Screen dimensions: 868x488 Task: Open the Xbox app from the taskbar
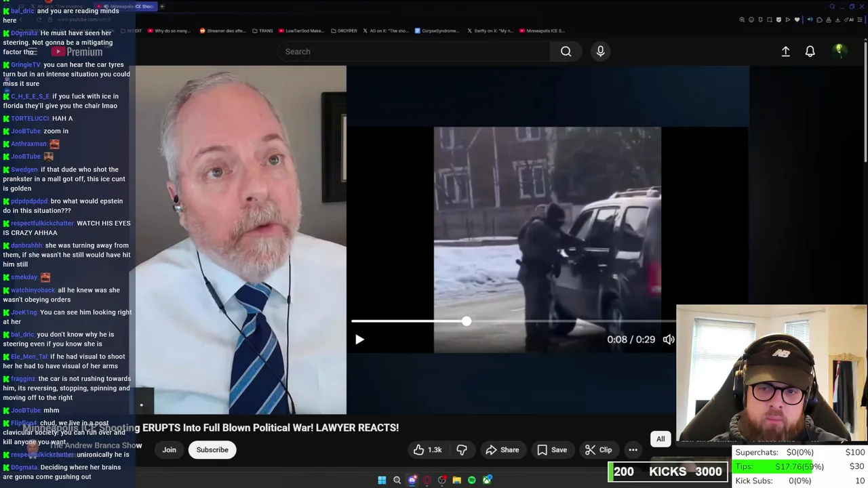pos(486,480)
